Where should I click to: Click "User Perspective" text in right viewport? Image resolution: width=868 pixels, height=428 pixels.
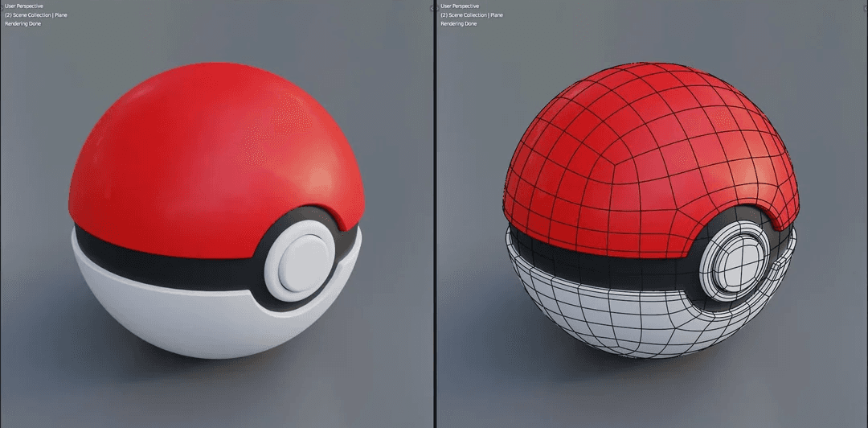[460, 6]
